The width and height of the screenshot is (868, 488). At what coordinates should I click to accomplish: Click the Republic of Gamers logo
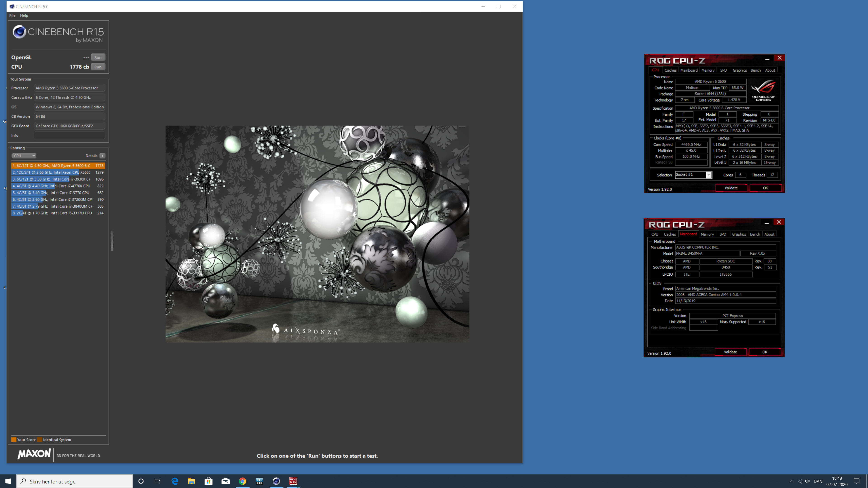pyautogui.click(x=763, y=90)
